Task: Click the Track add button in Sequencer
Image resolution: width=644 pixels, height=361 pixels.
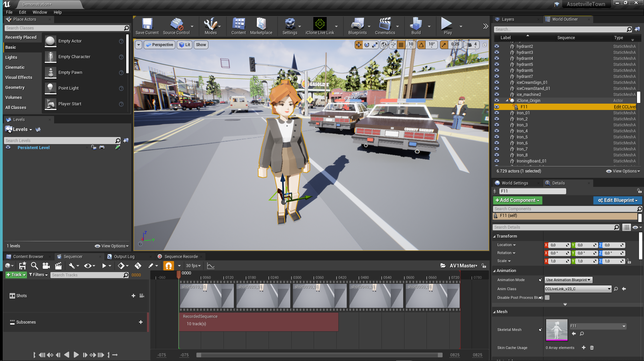Action: click(16, 275)
